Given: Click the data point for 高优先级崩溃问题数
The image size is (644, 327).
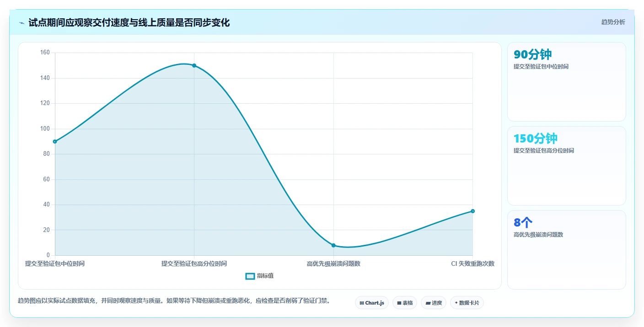Looking at the screenshot, I should coord(333,245).
